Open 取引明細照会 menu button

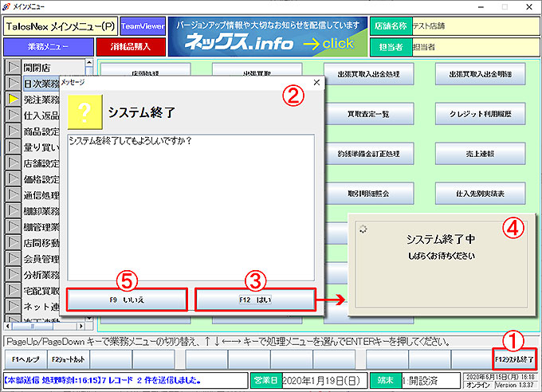(x=368, y=194)
